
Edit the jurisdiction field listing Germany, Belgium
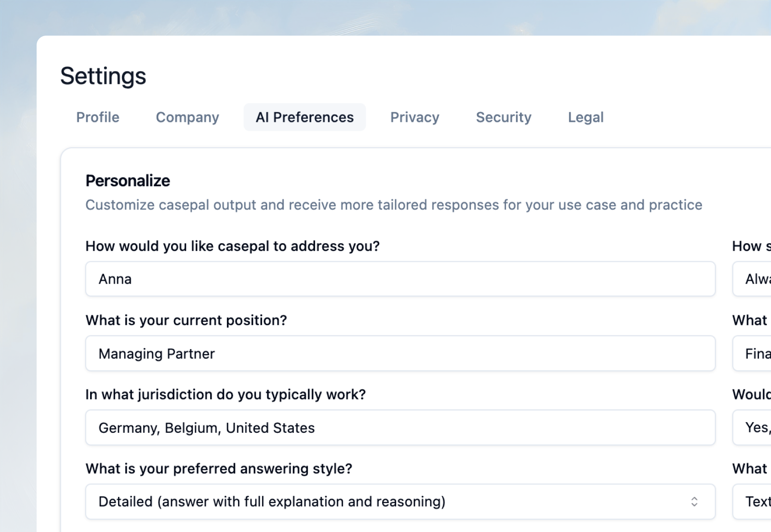coord(400,428)
